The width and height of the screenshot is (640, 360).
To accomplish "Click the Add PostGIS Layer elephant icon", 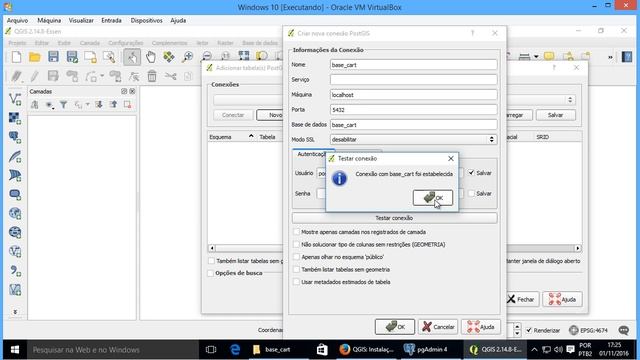I will (15, 137).
